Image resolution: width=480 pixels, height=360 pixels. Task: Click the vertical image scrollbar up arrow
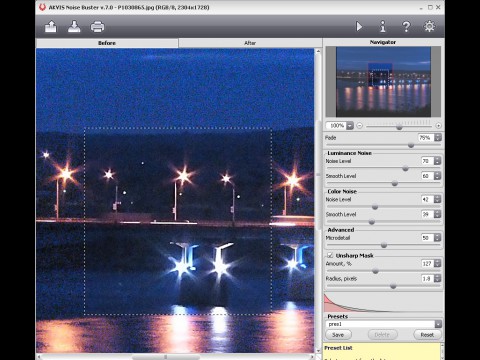coord(318,52)
